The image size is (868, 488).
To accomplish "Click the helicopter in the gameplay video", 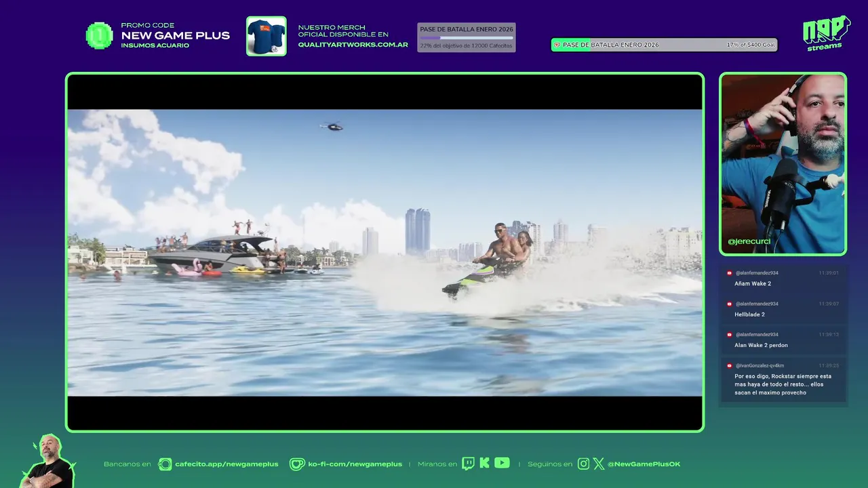I will click(332, 126).
